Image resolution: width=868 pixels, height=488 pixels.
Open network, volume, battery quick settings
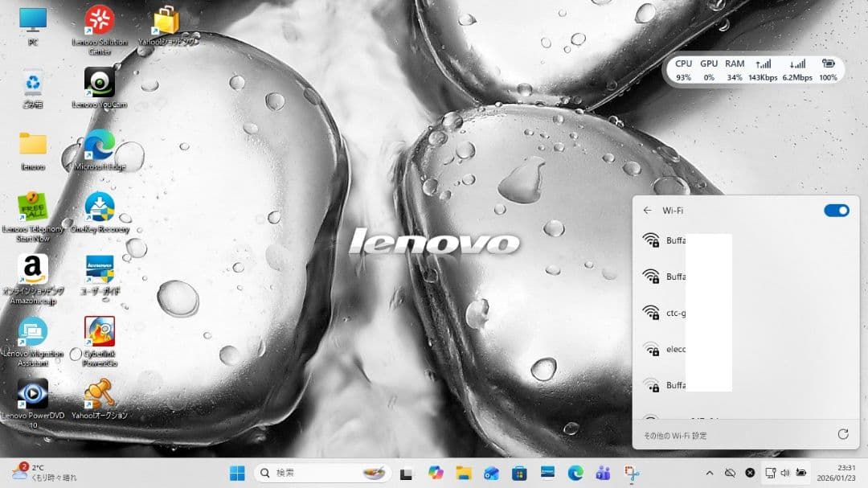[785, 473]
